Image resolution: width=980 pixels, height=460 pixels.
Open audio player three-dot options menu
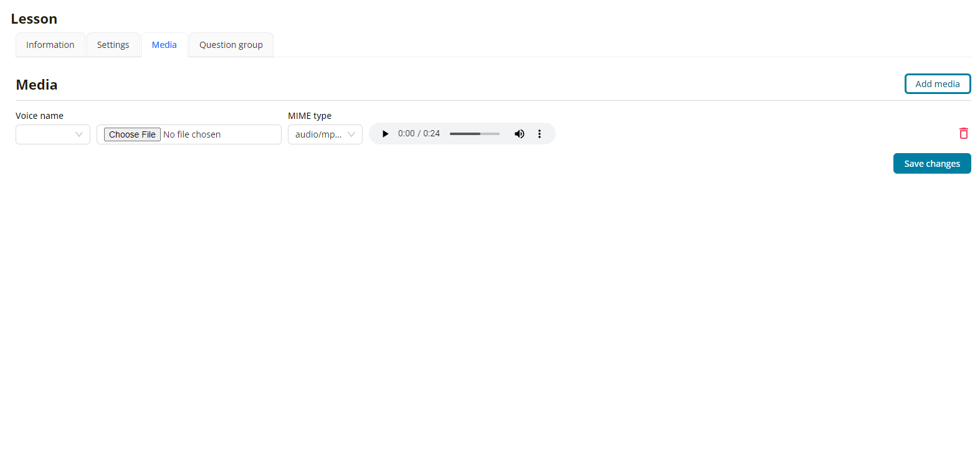pos(540,134)
